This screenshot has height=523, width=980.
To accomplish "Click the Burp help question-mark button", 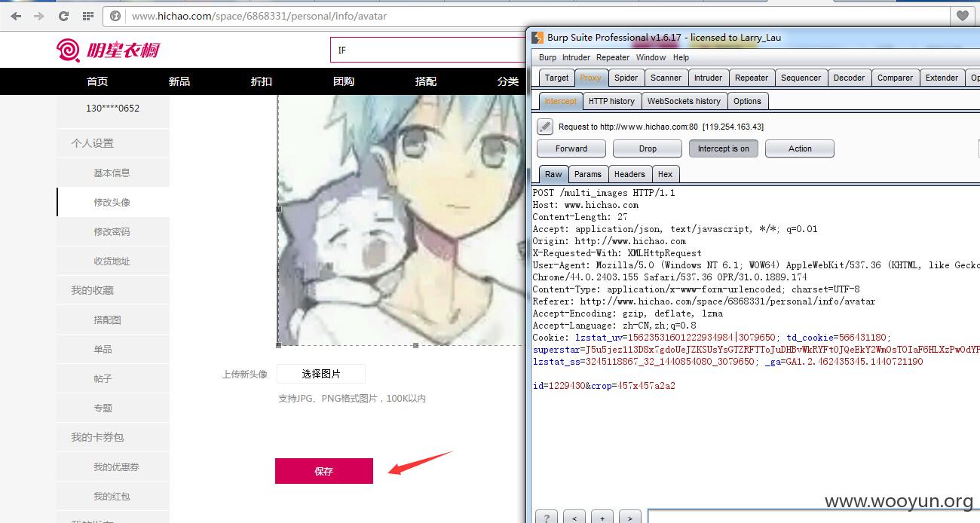I will [x=547, y=518].
